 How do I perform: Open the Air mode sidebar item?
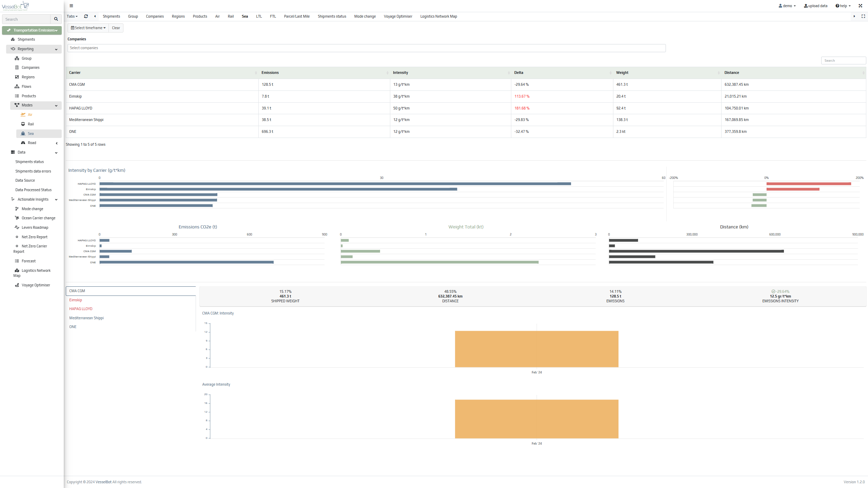[30, 115]
